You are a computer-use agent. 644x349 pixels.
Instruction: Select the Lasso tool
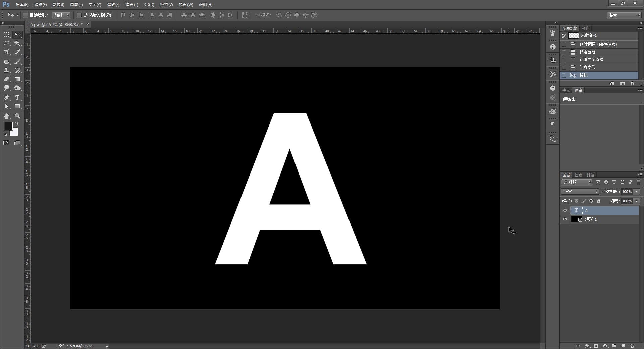(x=6, y=43)
